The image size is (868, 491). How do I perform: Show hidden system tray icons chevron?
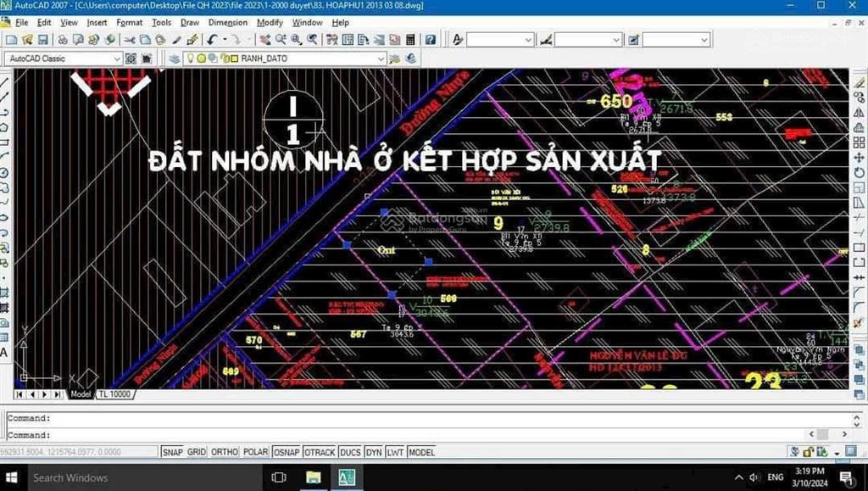pyautogui.click(x=738, y=477)
